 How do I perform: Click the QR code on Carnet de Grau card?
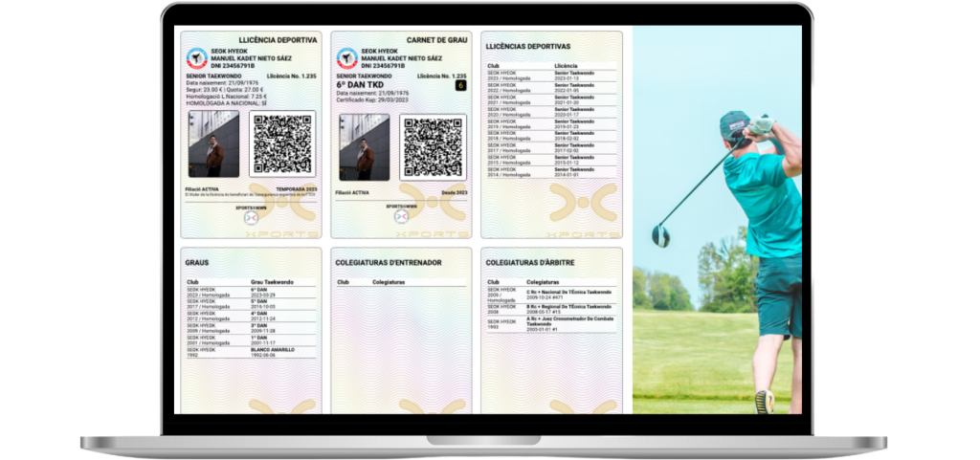coord(433,146)
